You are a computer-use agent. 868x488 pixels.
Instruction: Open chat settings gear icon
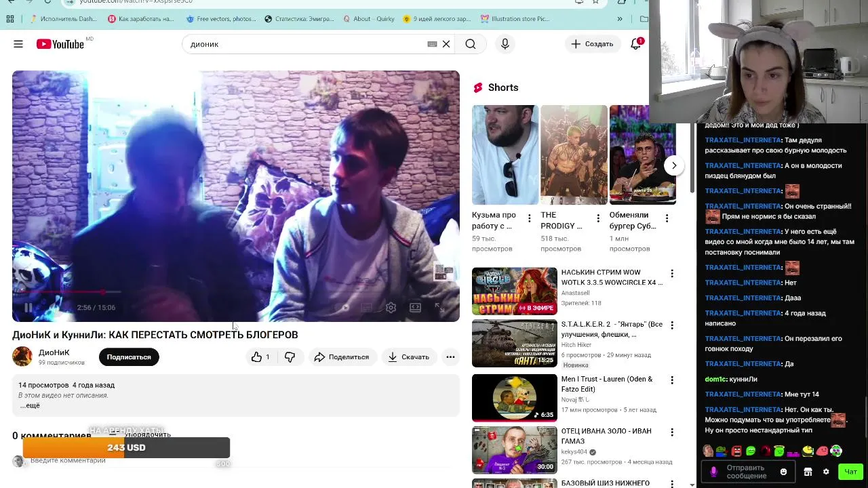click(826, 472)
